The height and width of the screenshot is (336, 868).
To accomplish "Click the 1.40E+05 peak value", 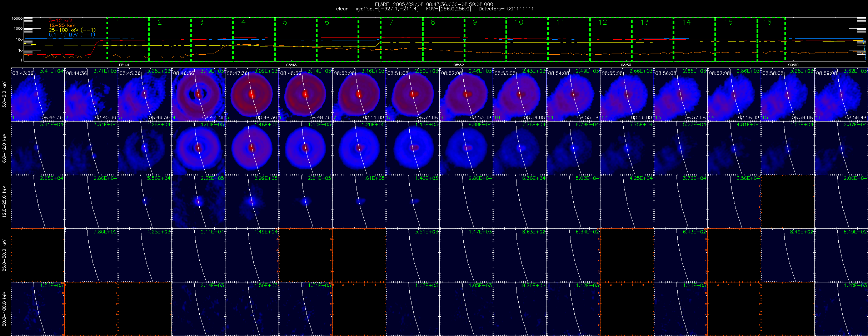I will click(x=319, y=124).
